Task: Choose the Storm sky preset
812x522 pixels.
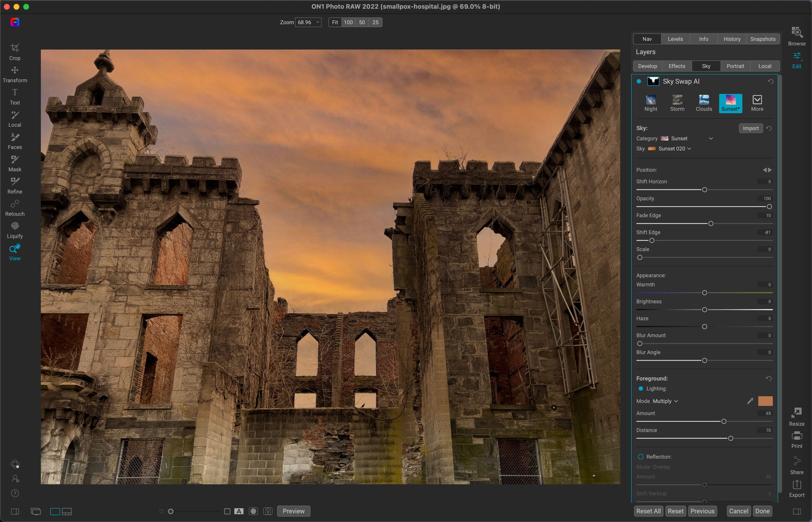Action: point(677,103)
